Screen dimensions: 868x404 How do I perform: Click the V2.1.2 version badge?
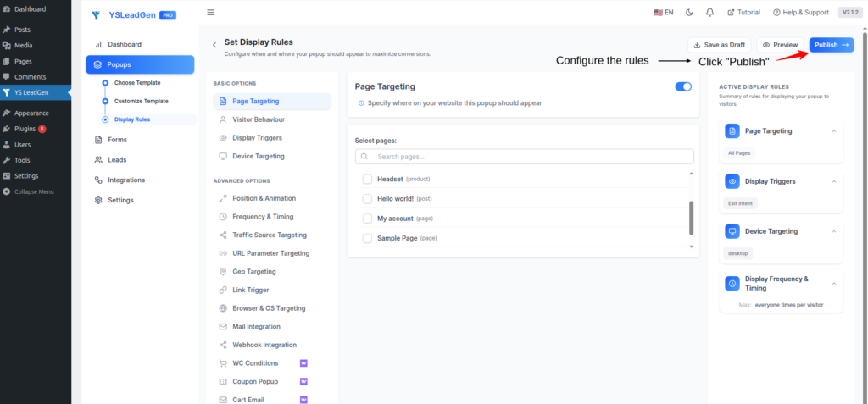849,12
